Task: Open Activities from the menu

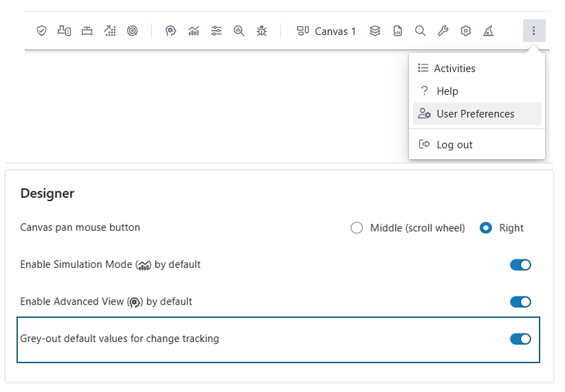Action: point(454,69)
